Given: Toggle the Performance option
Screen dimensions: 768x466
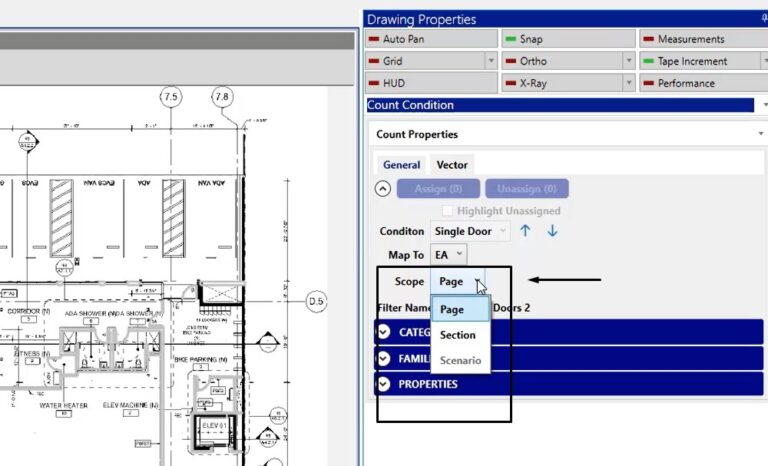Looking at the screenshot, I should (703, 83).
